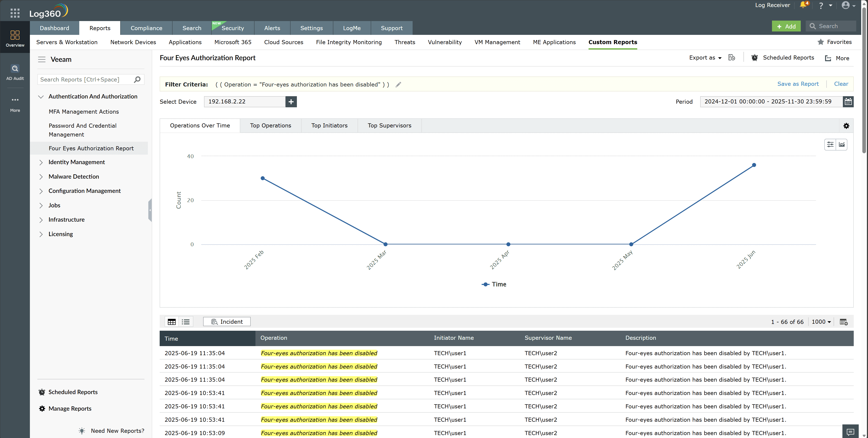Open the 1000 rows-per-page dropdown
The height and width of the screenshot is (438, 868).
[821, 322]
